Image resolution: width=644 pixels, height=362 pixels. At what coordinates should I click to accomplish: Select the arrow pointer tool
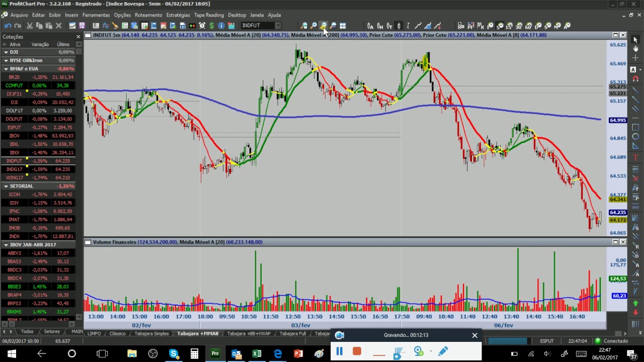pos(635,40)
